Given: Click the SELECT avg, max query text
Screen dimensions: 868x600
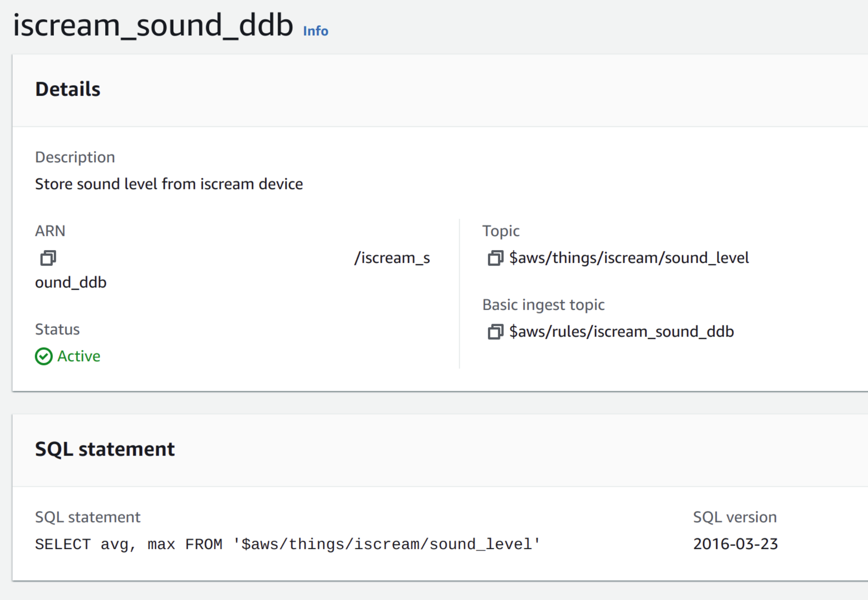Looking at the screenshot, I should [x=287, y=544].
